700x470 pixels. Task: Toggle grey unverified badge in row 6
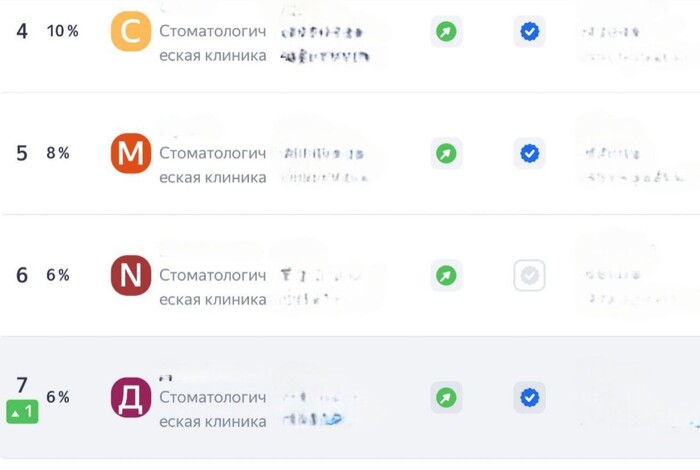coord(529,275)
